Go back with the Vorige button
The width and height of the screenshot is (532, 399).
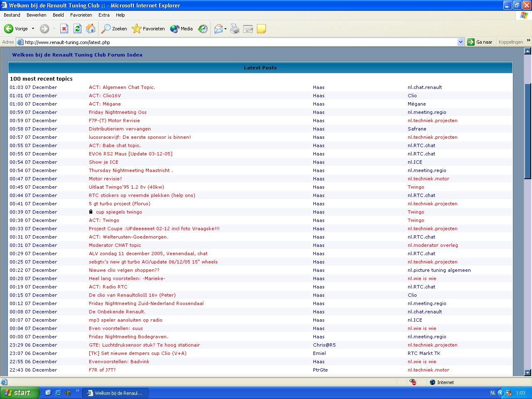click(x=16, y=29)
